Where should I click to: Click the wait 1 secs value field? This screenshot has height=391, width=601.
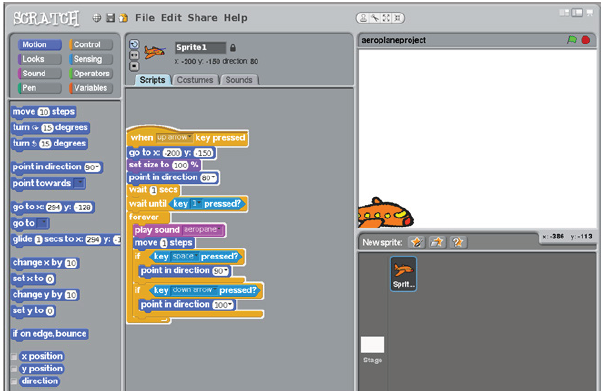point(153,190)
